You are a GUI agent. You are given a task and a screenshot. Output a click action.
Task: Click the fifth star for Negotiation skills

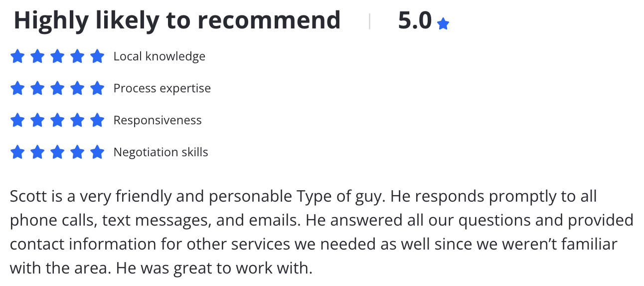[x=97, y=152]
